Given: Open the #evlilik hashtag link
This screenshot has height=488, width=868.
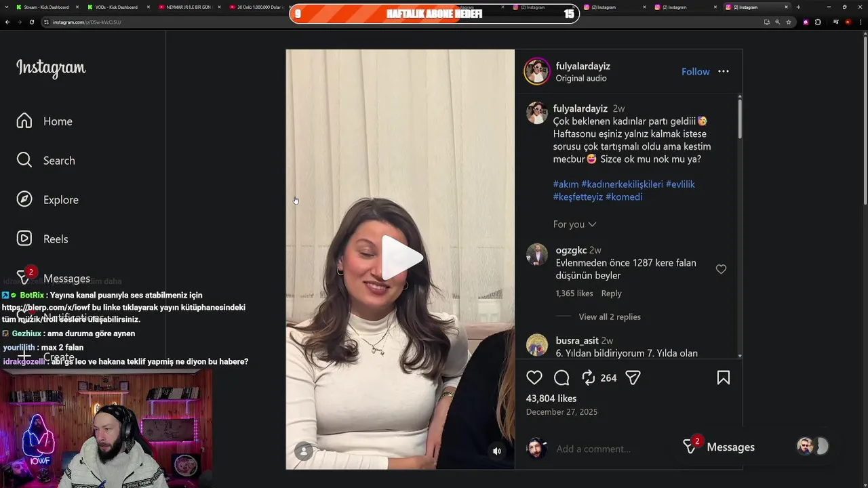Looking at the screenshot, I should pyautogui.click(x=680, y=184).
